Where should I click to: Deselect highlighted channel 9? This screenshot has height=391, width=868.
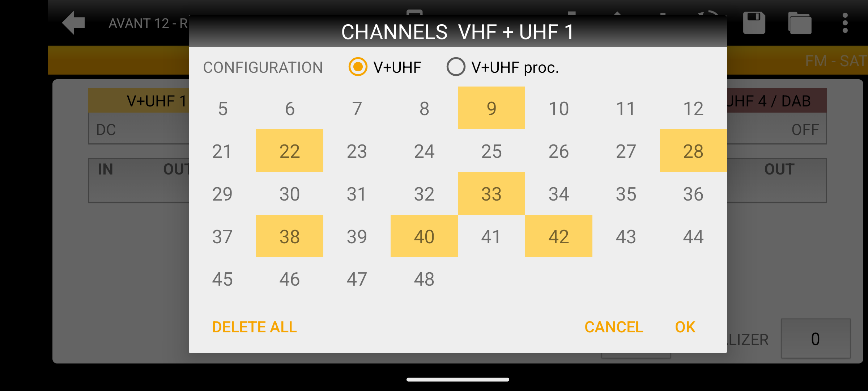click(491, 108)
